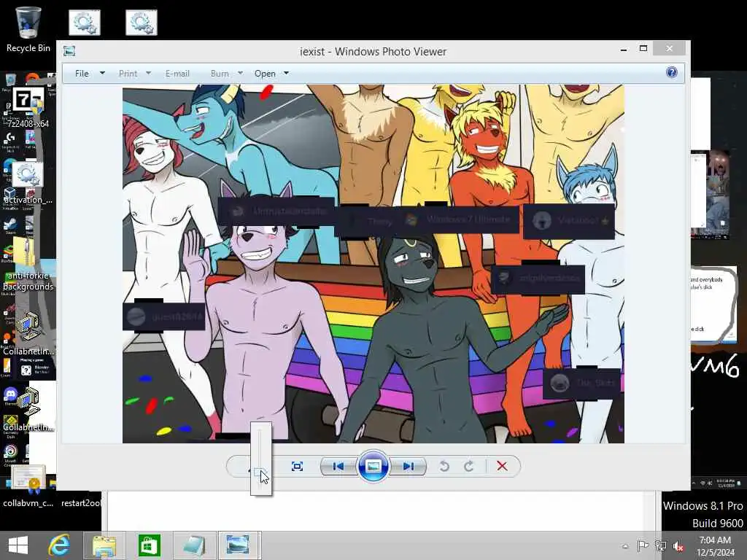The width and height of the screenshot is (747, 560).
Task: Show hidden tray icons arrow
Action: click(625, 546)
